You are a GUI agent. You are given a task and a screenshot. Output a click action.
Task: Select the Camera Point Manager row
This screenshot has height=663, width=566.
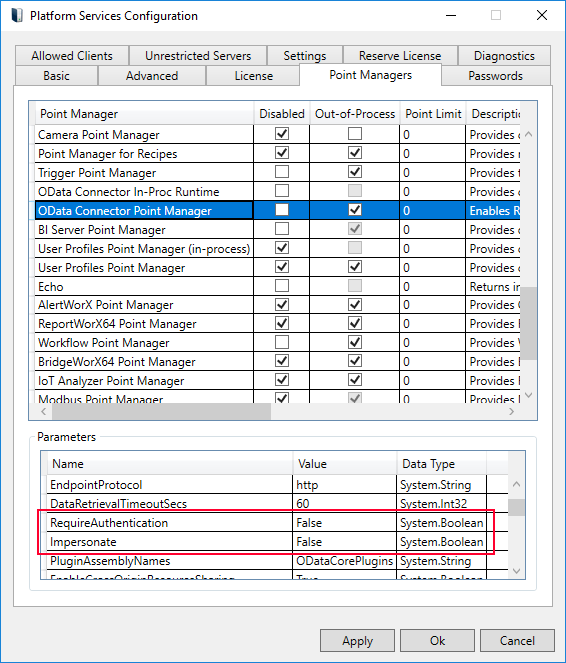(x=277, y=134)
